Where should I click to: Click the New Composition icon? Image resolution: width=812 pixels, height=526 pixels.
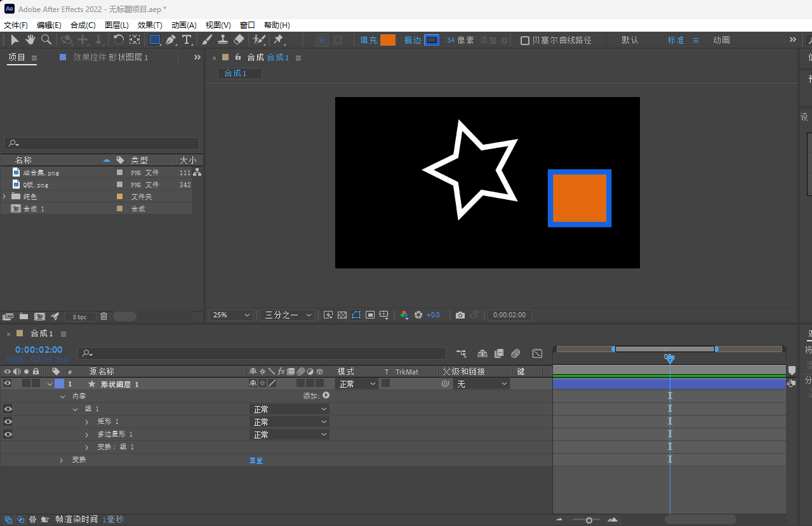[x=39, y=316]
